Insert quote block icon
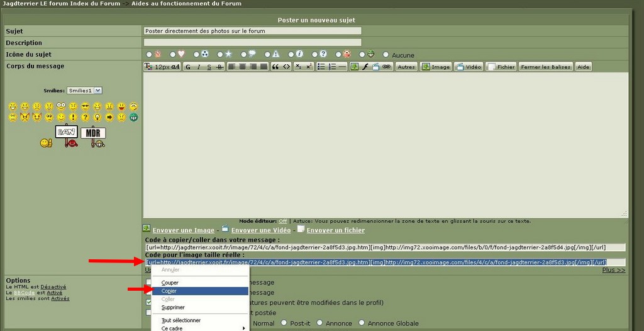Image resolution: width=644 pixels, height=331 pixels. 275,67
